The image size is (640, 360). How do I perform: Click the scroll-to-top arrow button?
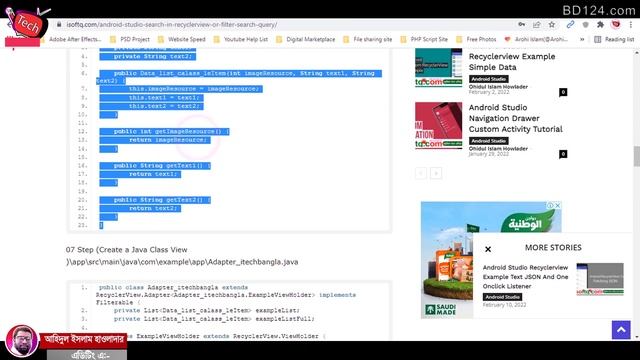(621, 330)
